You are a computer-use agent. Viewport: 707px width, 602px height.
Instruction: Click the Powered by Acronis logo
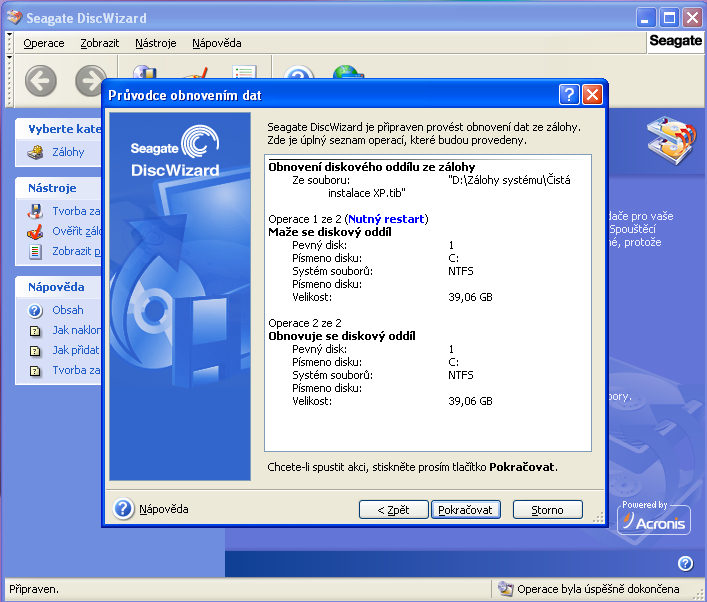(x=654, y=517)
